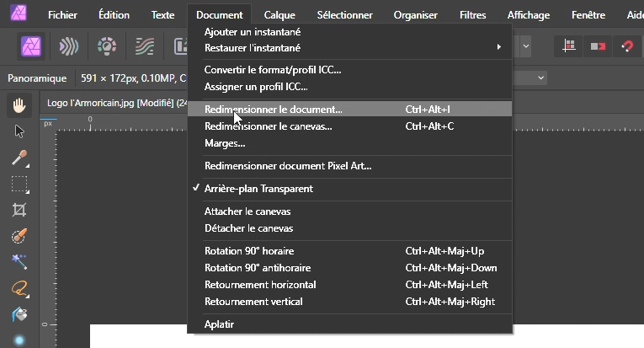644x348 pixels.
Task: Open the Develop persona
Action: [106, 46]
